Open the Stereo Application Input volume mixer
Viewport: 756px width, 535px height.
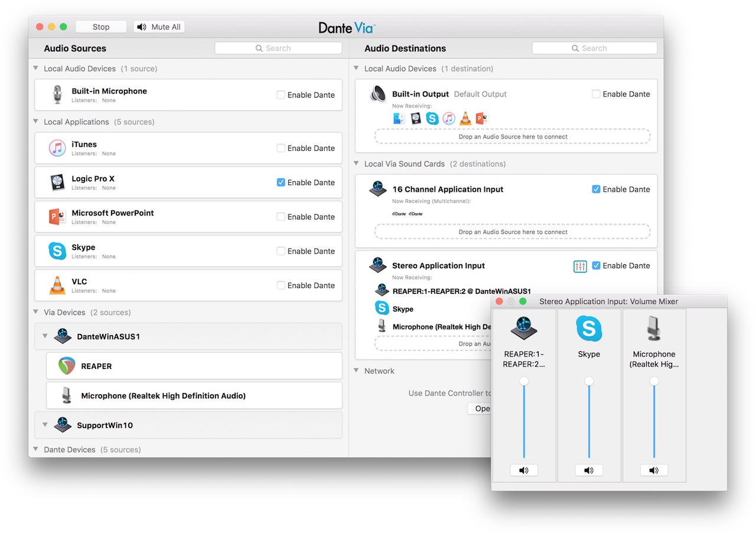pyautogui.click(x=580, y=266)
